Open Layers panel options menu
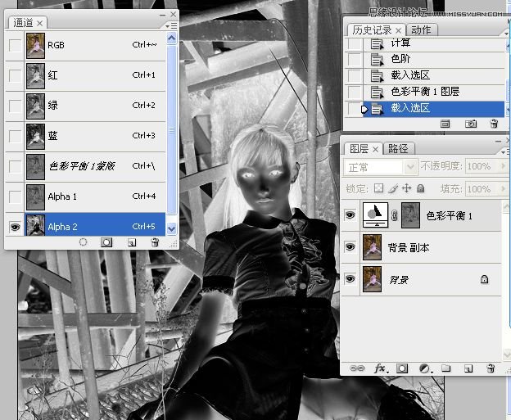This screenshot has width=511, height=420. pyautogui.click(x=504, y=151)
